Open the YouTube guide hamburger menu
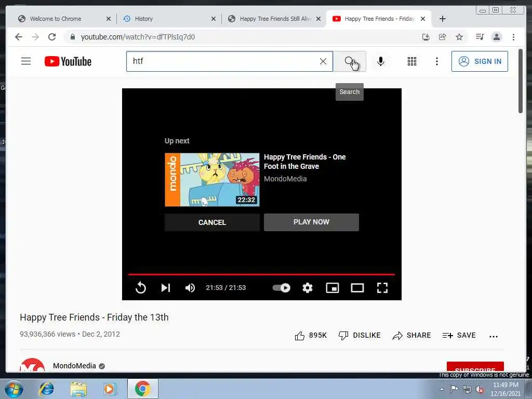 point(26,61)
